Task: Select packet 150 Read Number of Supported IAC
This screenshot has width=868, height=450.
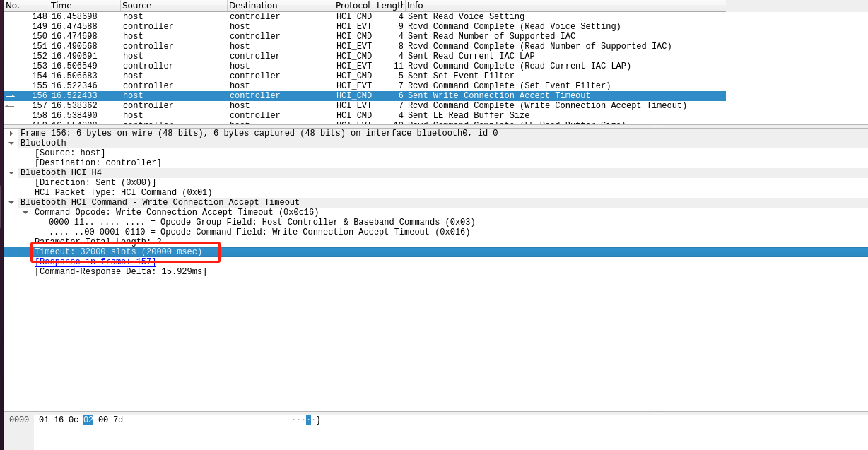Action: [x=283, y=35]
